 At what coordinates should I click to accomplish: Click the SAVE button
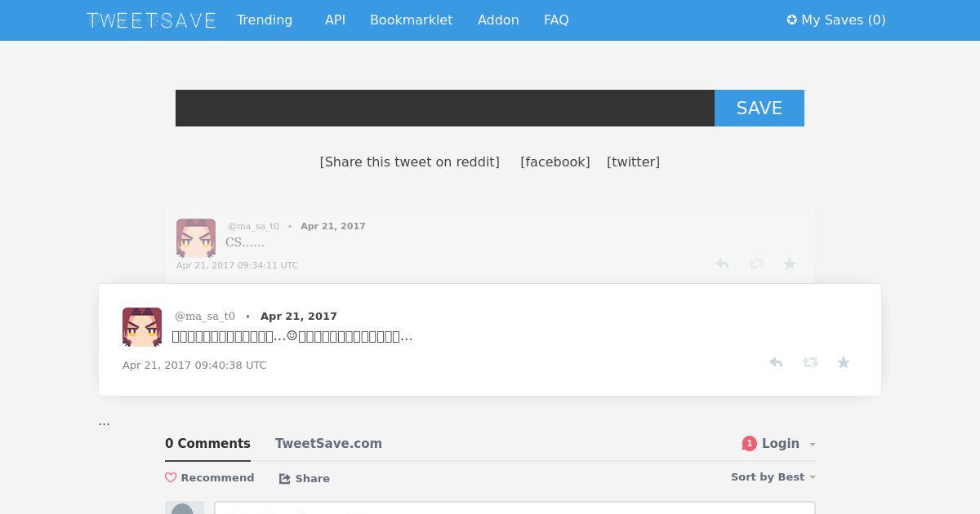pyautogui.click(x=759, y=108)
